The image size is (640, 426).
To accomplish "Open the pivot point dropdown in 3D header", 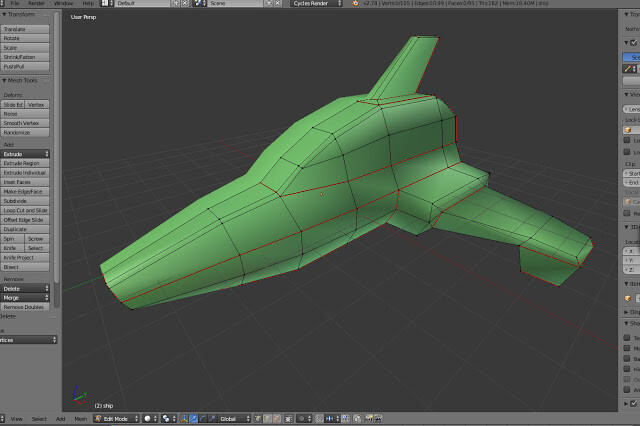I will pos(168,419).
